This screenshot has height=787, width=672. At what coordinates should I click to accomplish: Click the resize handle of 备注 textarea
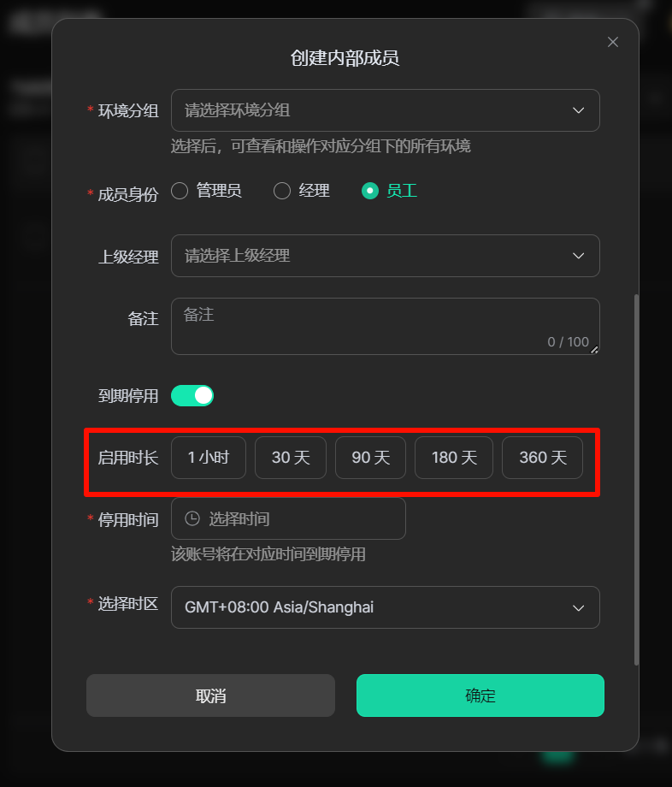(x=594, y=350)
